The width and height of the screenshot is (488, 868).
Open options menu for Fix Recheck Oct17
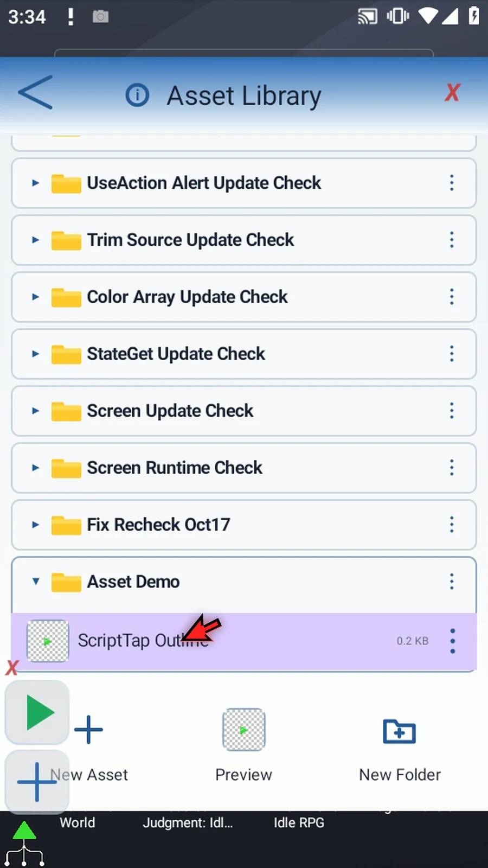tap(452, 525)
